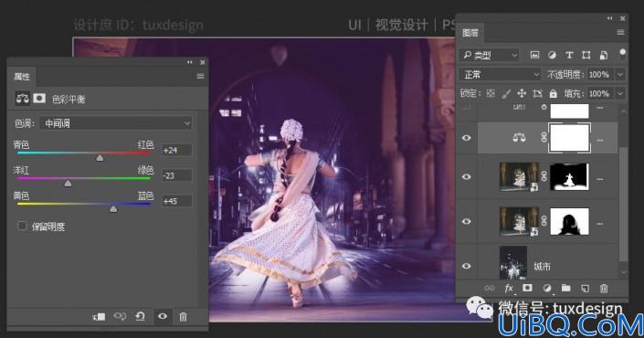This screenshot has height=338, width=644.
Task: Open the 不透明度 opacity dropdown arrow
Action: (620, 74)
